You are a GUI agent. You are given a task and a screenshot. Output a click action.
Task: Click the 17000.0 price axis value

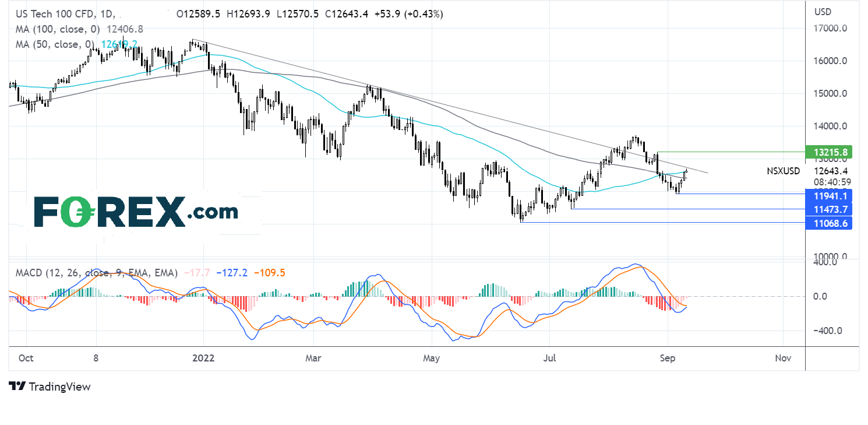(830, 29)
